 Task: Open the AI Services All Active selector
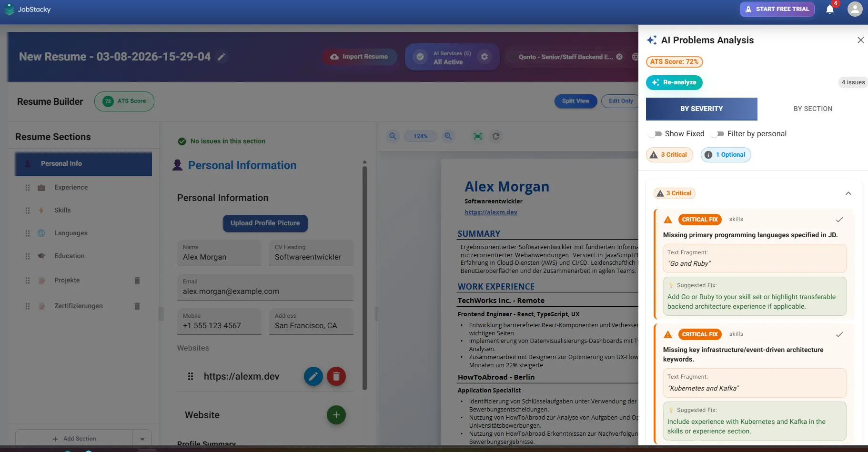[452, 57]
